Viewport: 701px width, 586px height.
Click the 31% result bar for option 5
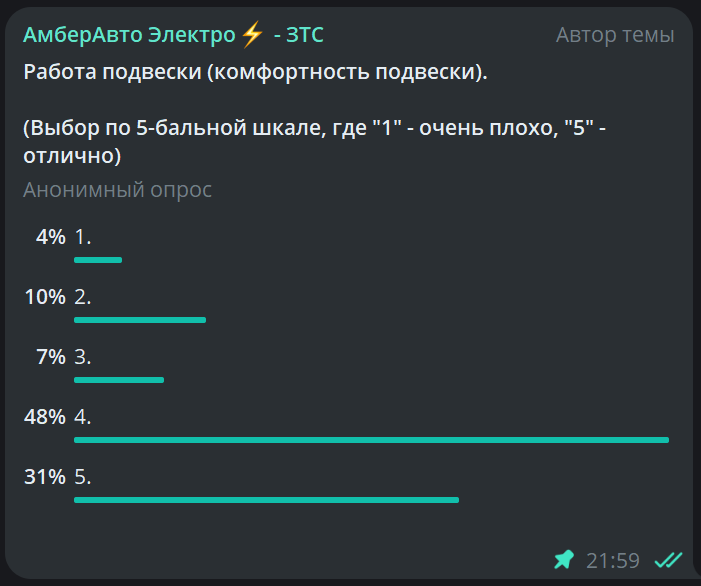(x=266, y=500)
